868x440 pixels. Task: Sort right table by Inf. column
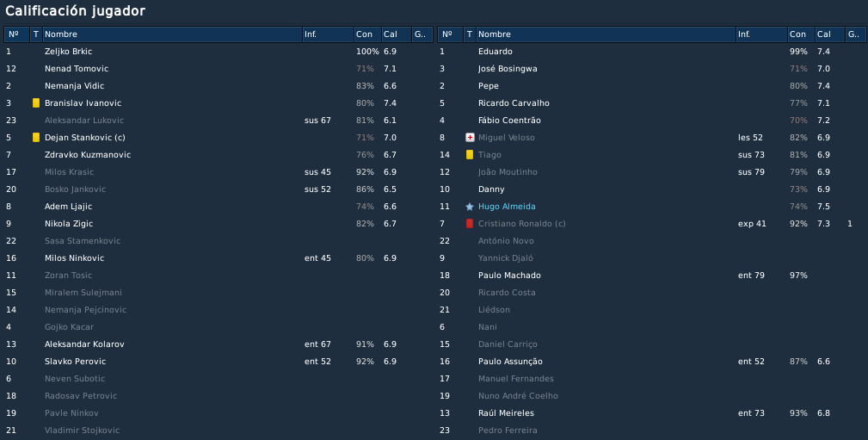[x=761, y=34]
